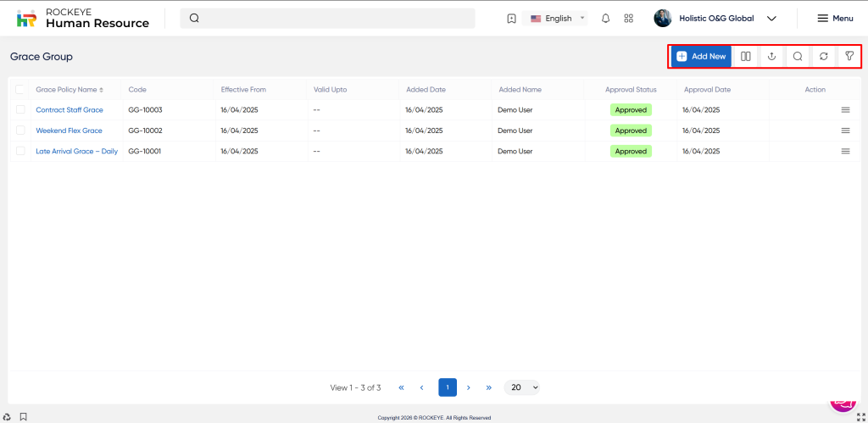Click the bookmark-add icon beside language selector

tap(511, 19)
